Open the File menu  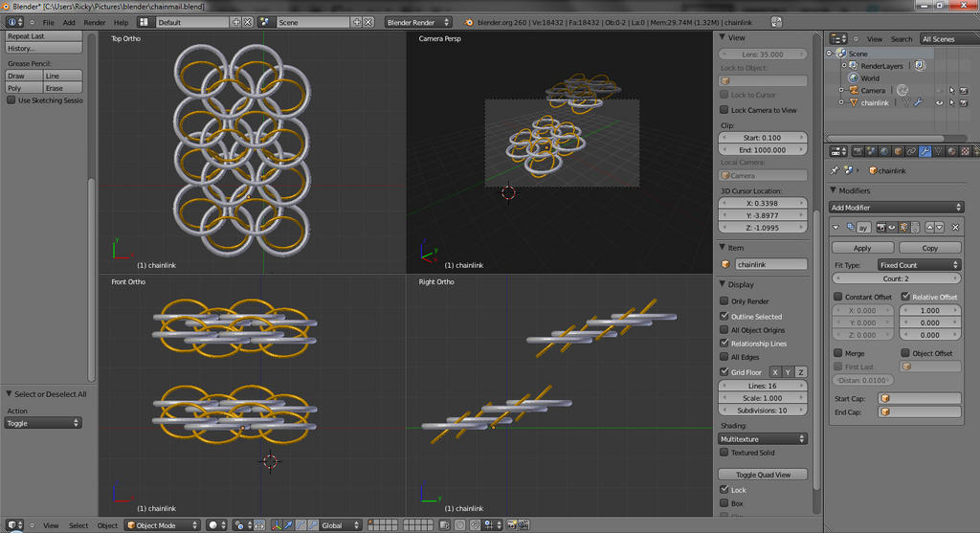click(48, 22)
